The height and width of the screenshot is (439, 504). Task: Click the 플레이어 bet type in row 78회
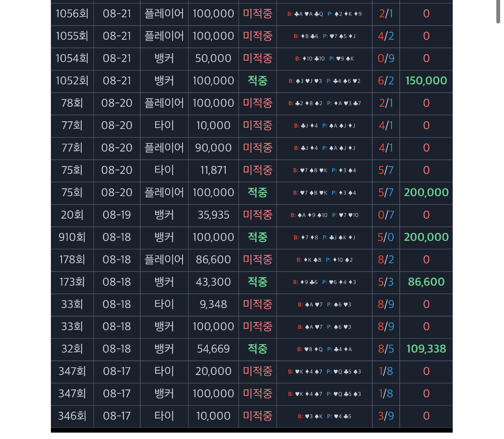coord(164,103)
